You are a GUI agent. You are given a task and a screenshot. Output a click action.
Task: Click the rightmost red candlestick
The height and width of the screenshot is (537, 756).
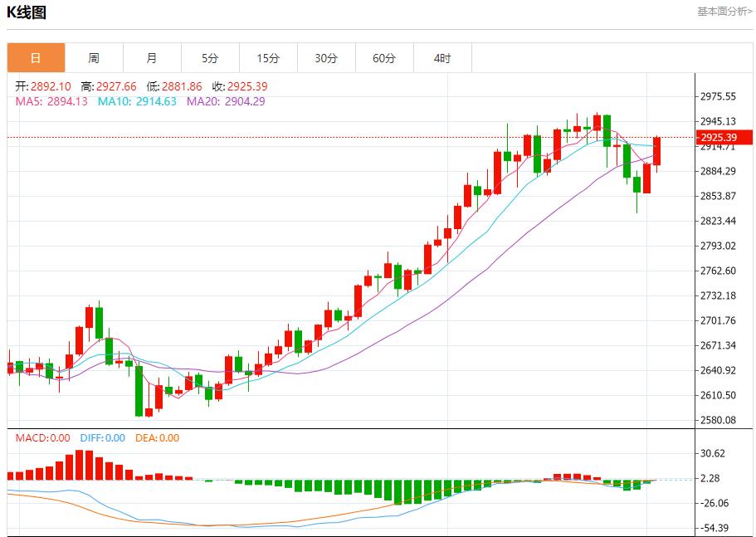tap(656, 151)
